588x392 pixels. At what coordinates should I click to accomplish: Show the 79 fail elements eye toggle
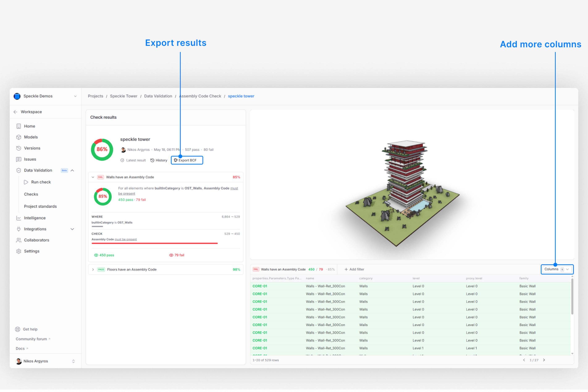171,255
